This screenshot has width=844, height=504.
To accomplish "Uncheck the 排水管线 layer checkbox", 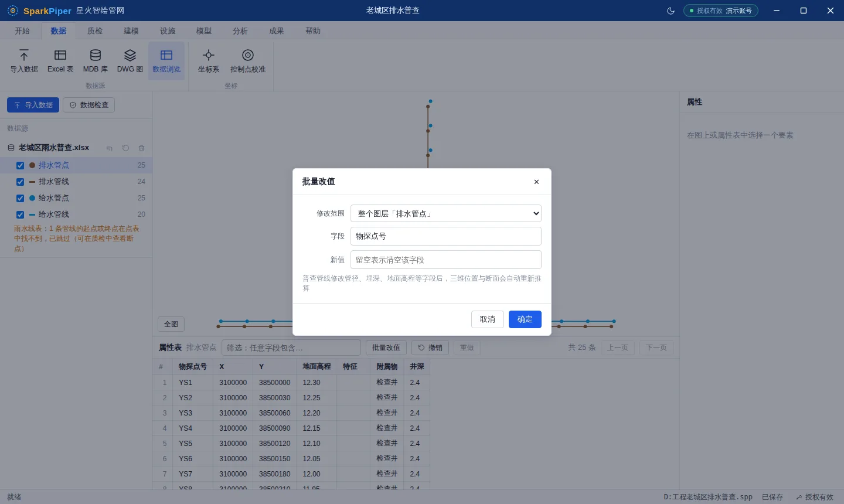I will (21, 182).
